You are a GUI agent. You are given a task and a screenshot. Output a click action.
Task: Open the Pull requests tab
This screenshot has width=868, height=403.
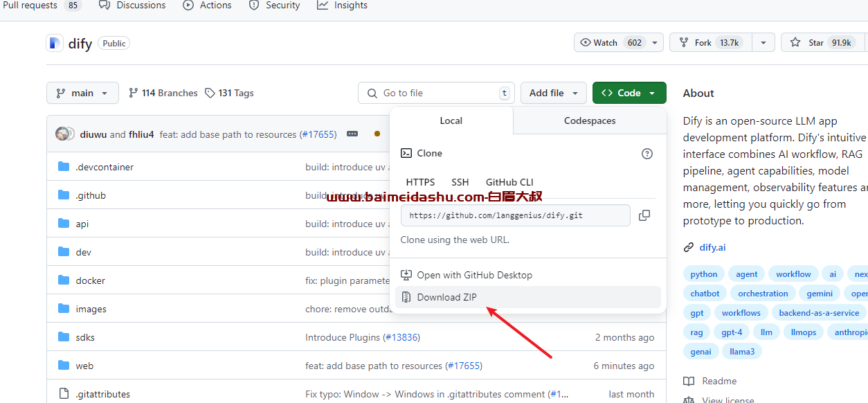(42, 5)
